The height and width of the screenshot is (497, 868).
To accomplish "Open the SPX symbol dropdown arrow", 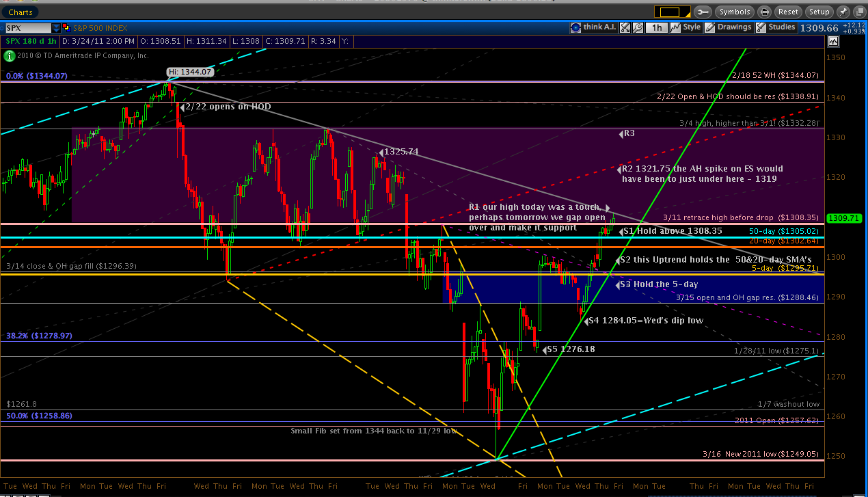I will [x=55, y=28].
